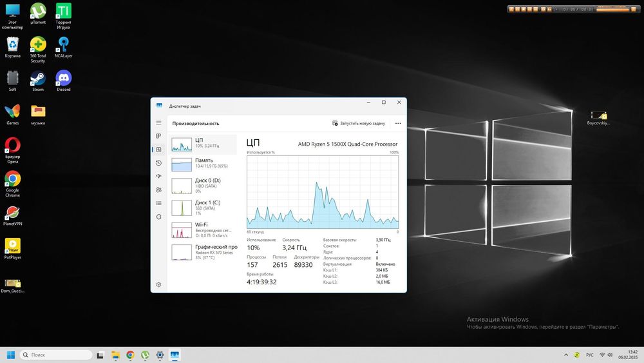Image resolution: width=644 pixels, height=363 pixels.
Task: Select 'Этот компьютер' desktop icon
Action: click(12, 17)
